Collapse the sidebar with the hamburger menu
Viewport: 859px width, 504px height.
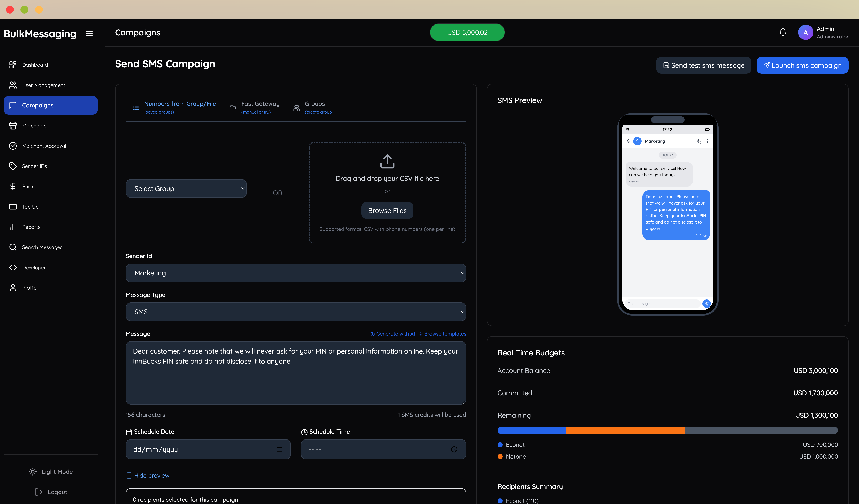[89, 33]
